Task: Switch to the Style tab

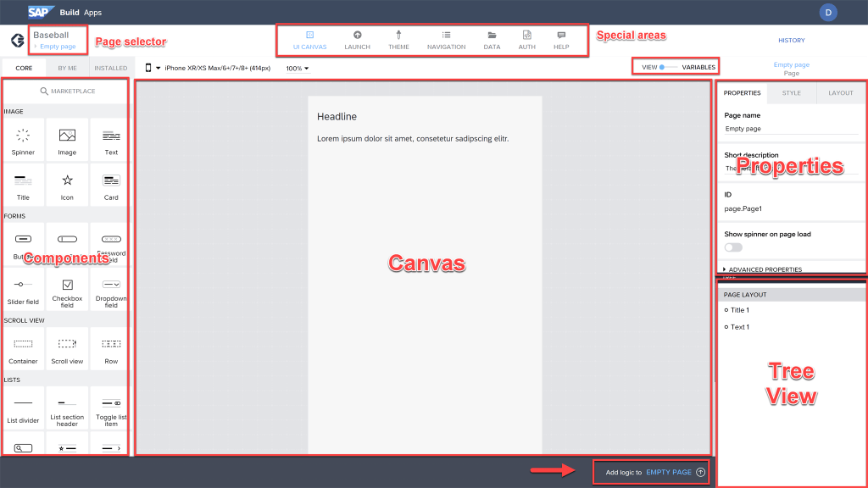Action: pyautogui.click(x=791, y=92)
